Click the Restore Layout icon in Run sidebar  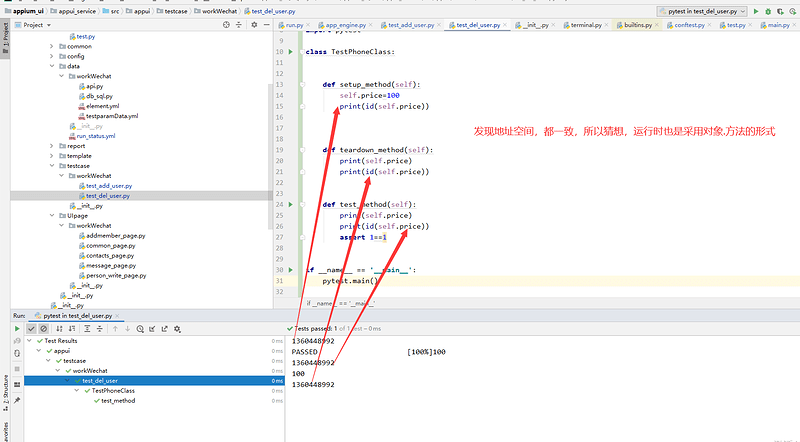point(17,384)
